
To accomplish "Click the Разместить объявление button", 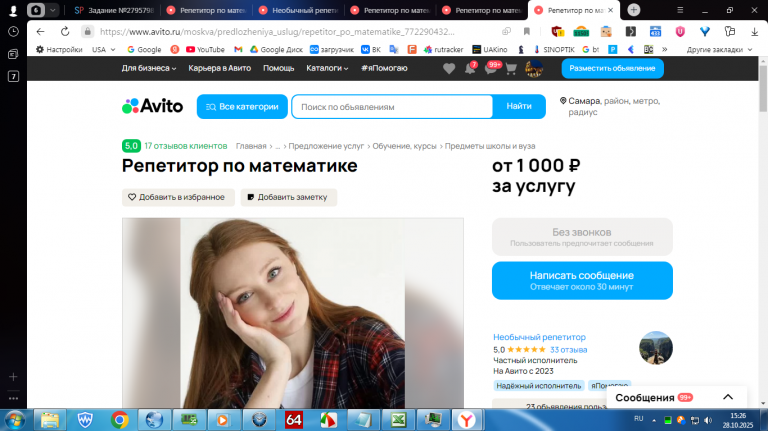I will pyautogui.click(x=612, y=68).
